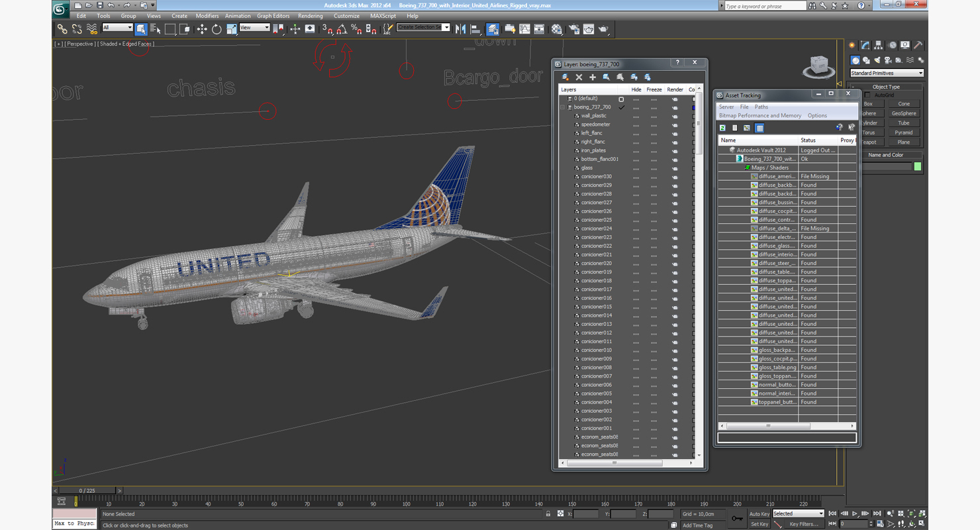980x530 pixels.
Task: Collapse the Object Type rollout
Action: 886,87
